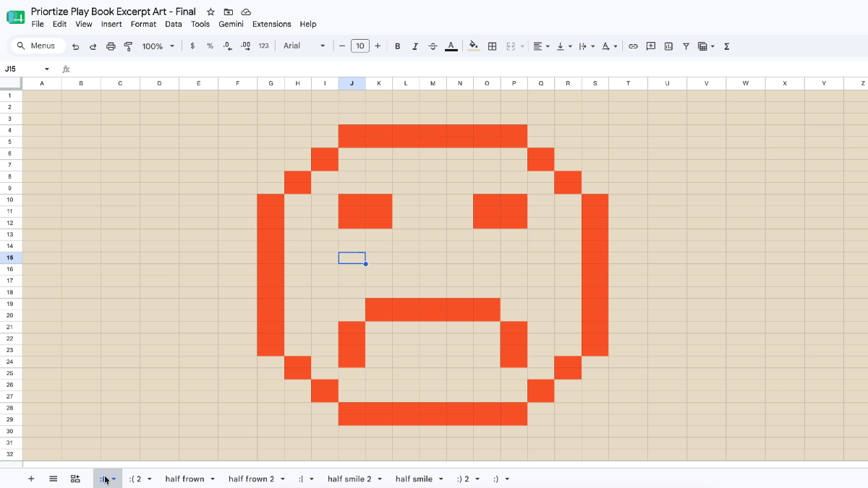Star the document title
This screenshot has height=488, width=868.
[x=210, y=12]
